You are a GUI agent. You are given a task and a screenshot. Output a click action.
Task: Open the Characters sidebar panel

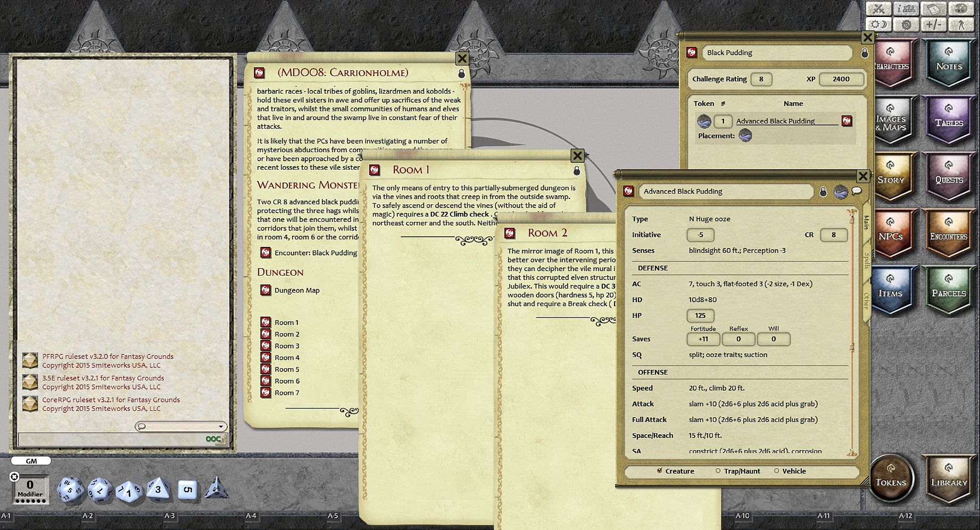pyautogui.click(x=893, y=64)
